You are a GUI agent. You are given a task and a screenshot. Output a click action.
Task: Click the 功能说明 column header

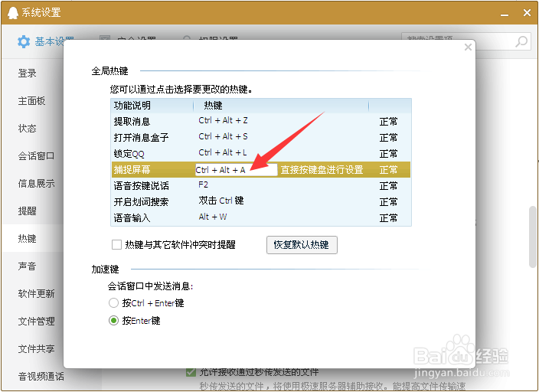(x=132, y=105)
